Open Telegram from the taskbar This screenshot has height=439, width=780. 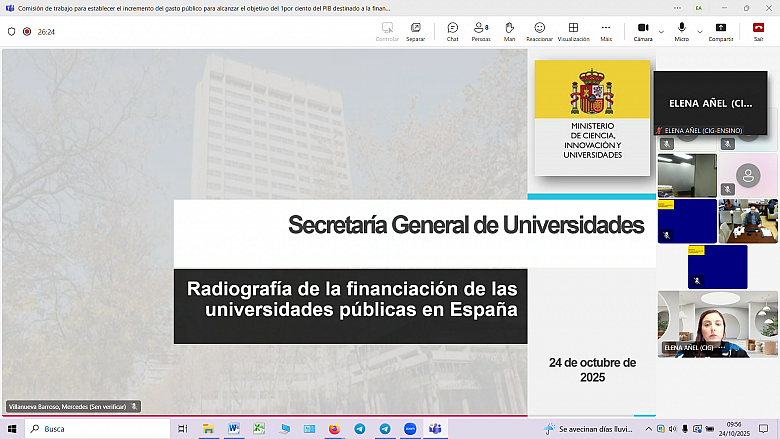[x=360, y=429]
